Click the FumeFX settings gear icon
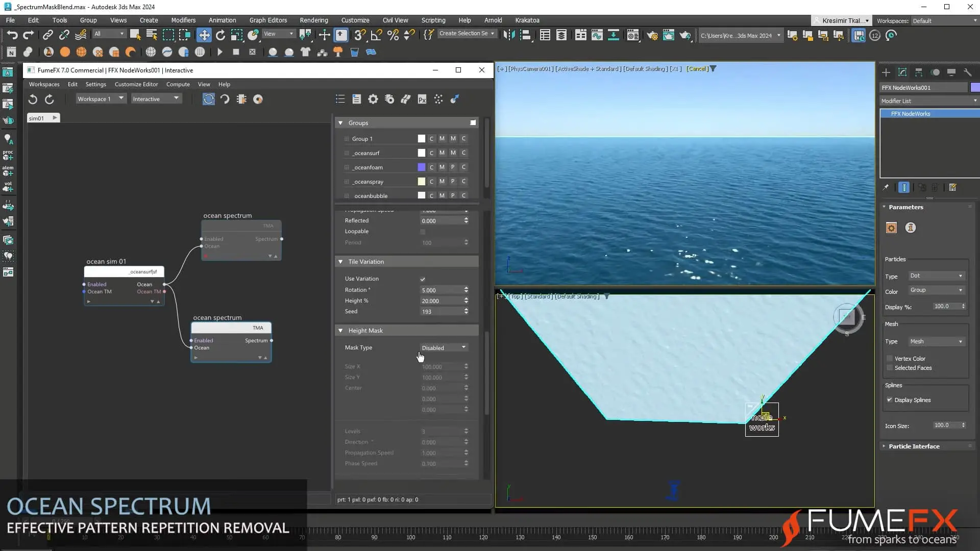The width and height of the screenshot is (980, 551). click(x=373, y=99)
